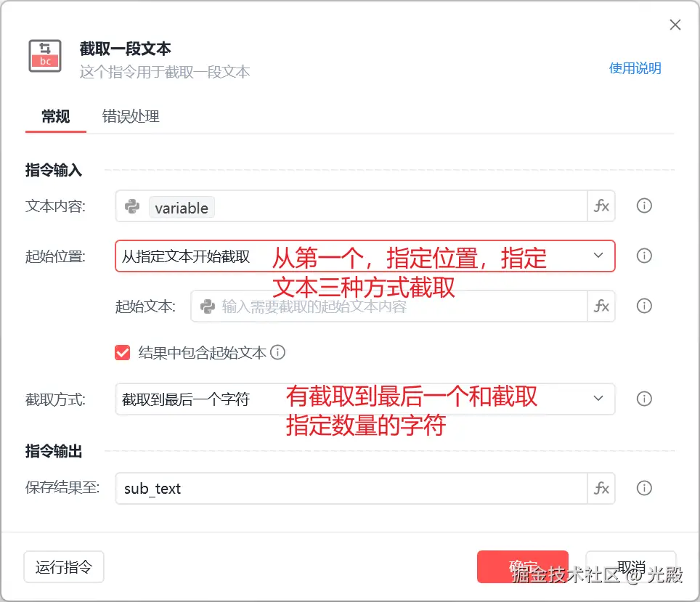This screenshot has height=602, width=700.
Task: Click the Python icon in 文本内容 field
Action: pos(132,206)
